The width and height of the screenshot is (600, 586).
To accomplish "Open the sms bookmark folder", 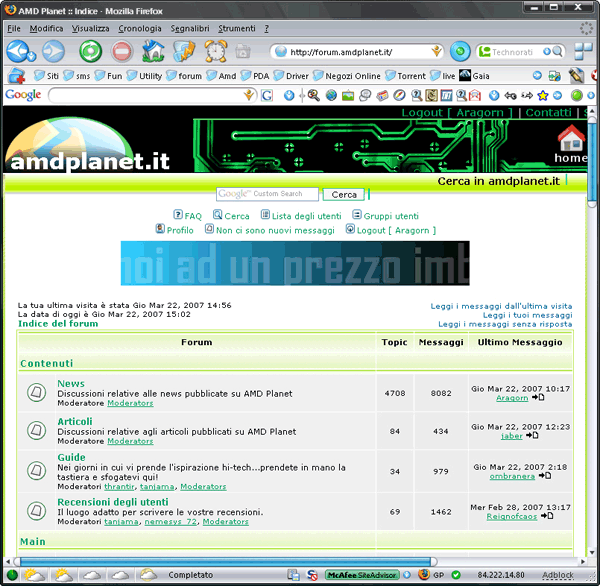I will 77,76.
